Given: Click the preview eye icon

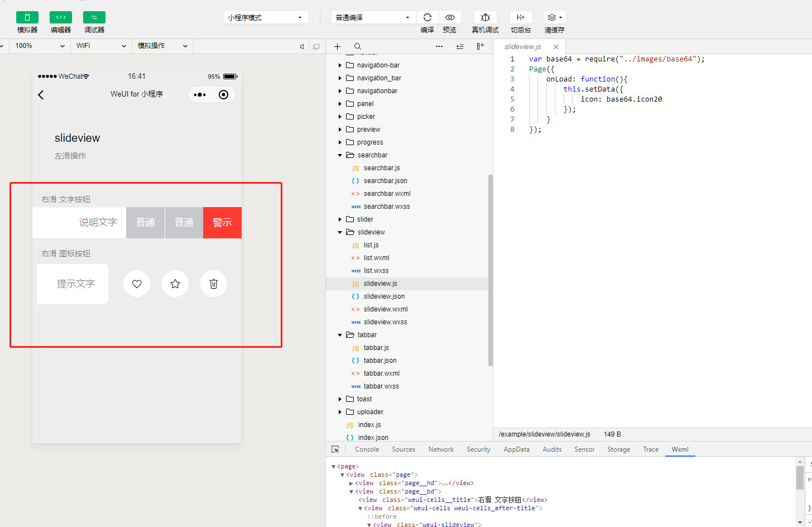Looking at the screenshot, I should [x=450, y=17].
